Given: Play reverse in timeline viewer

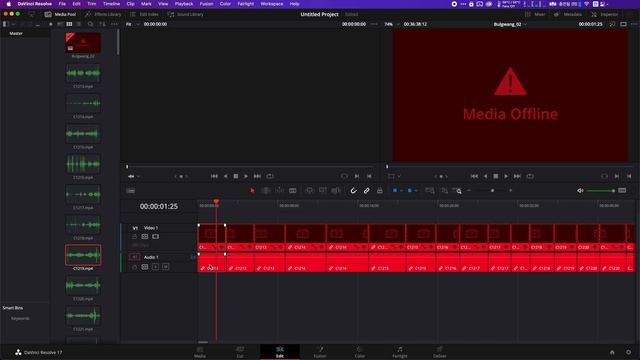Looking at the screenshot, I should tap(485, 176).
